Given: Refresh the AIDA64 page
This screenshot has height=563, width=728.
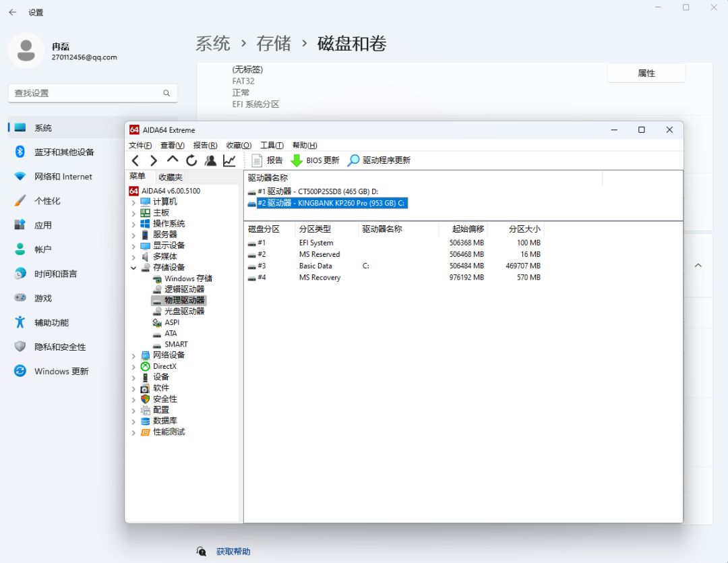Looking at the screenshot, I should [x=191, y=160].
